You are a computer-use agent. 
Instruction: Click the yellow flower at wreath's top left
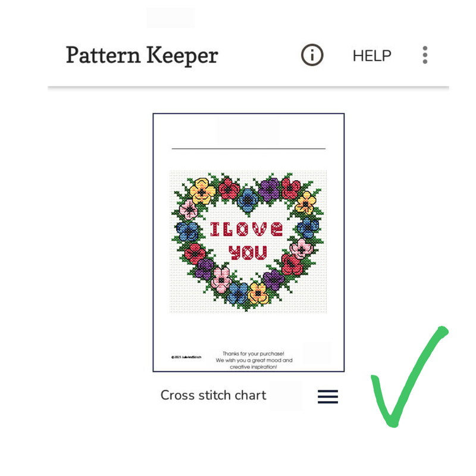click(202, 191)
